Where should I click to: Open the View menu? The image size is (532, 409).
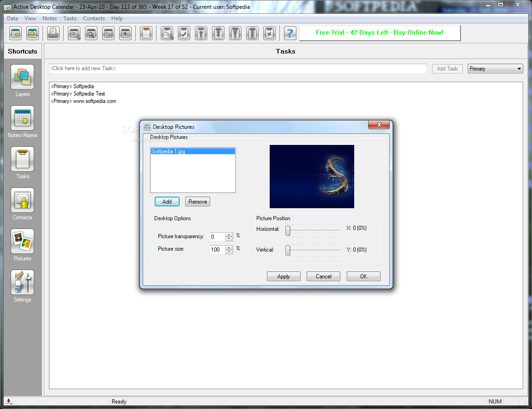coord(30,18)
